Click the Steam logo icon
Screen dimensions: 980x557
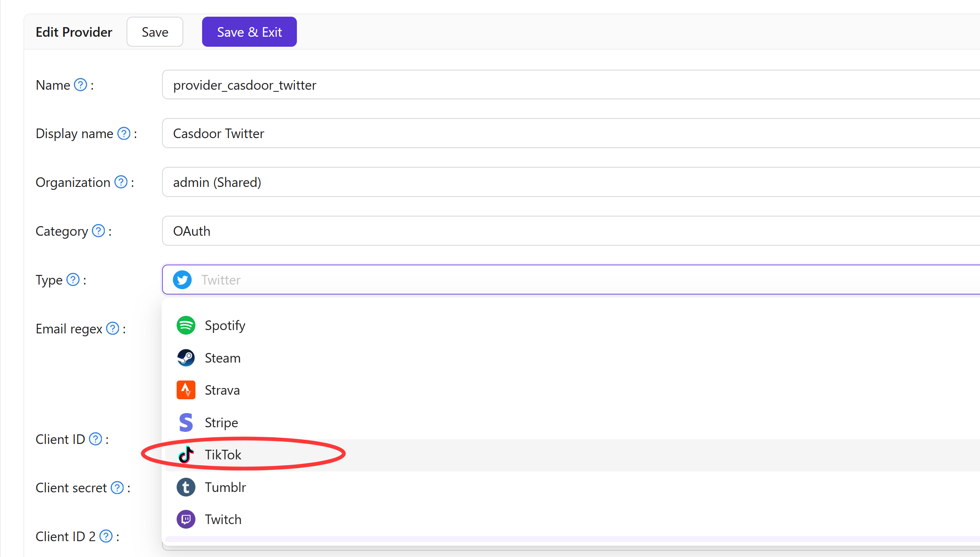(186, 358)
